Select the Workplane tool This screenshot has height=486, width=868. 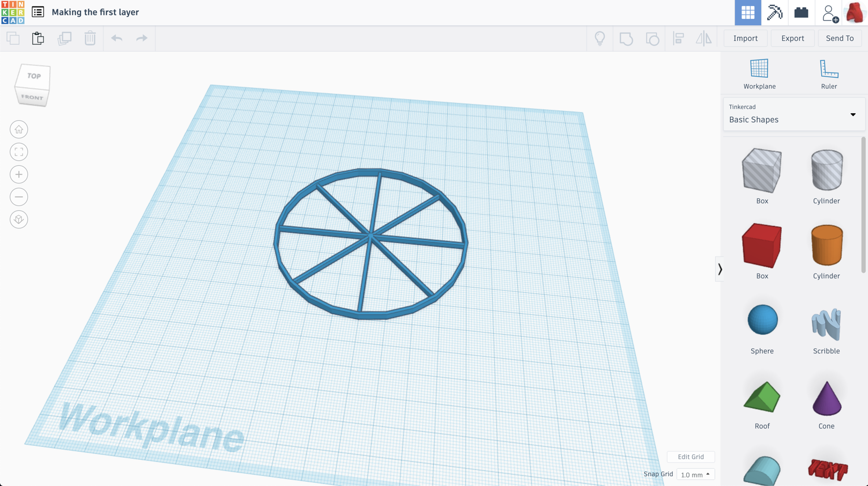pyautogui.click(x=759, y=74)
